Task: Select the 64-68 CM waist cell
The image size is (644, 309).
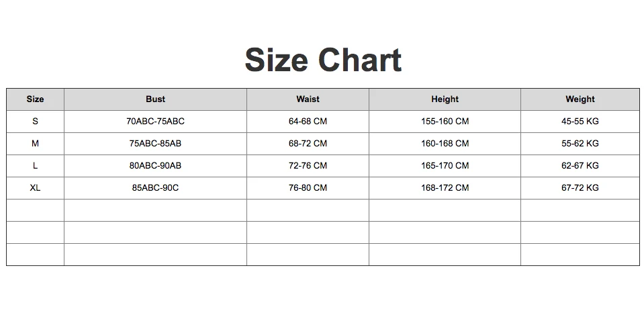Action: 308,122
